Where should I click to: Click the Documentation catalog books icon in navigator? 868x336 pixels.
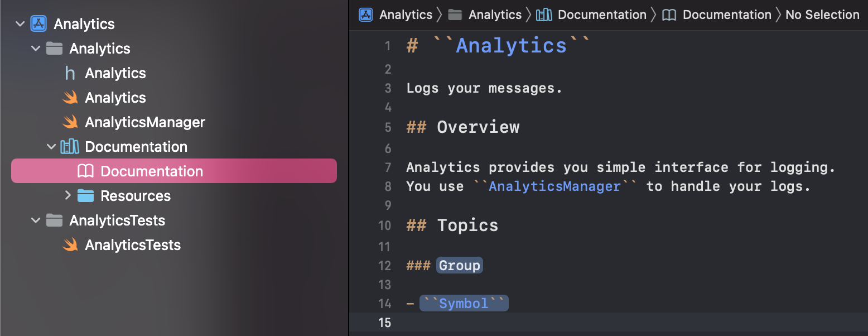70,147
